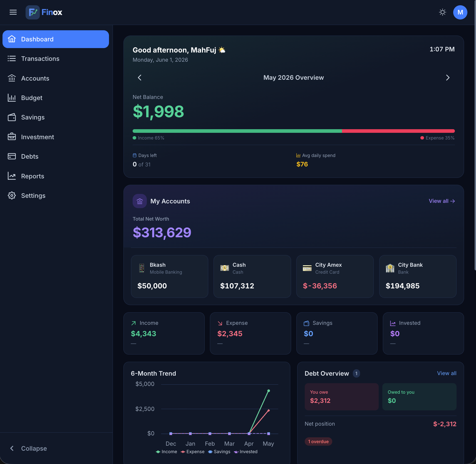Go to the next month overview
The height and width of the screenshot is (464, 476).
(448, 78)
